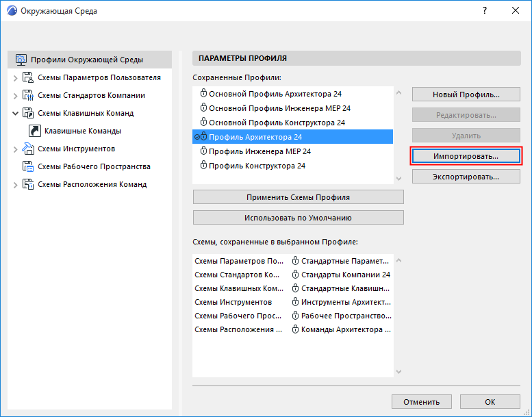
Task: Click the Схемы Инструментов hammer icon
Action: point(28,149)
